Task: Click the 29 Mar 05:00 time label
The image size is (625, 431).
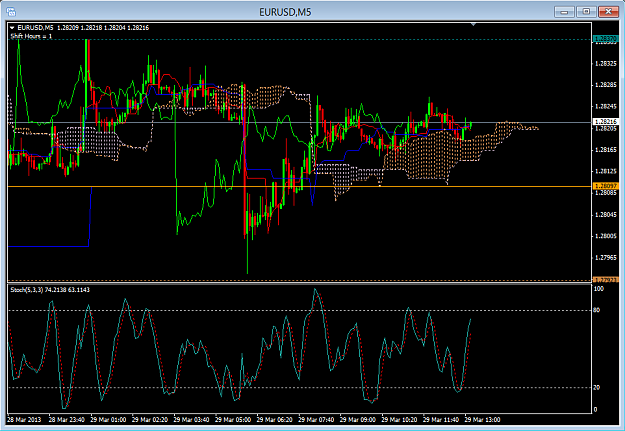Action: click(233, 420)
